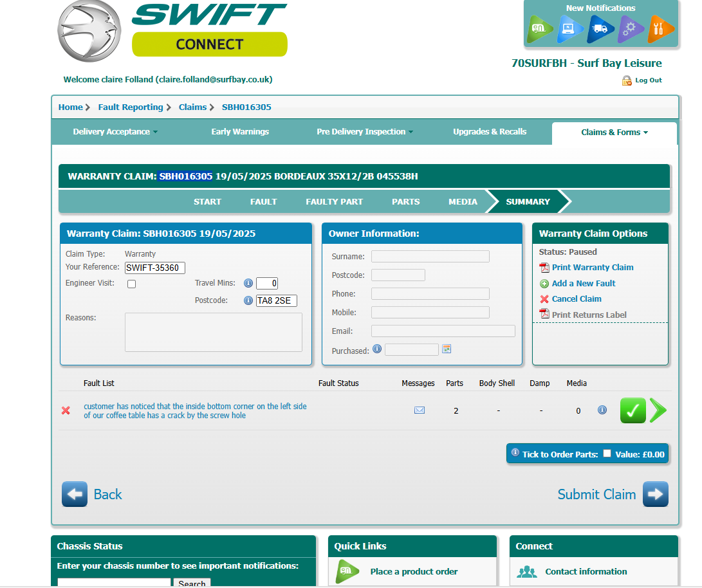Open the dark-blue delivery truck notification icon
The image size is (702, 588).
point(600,29)
